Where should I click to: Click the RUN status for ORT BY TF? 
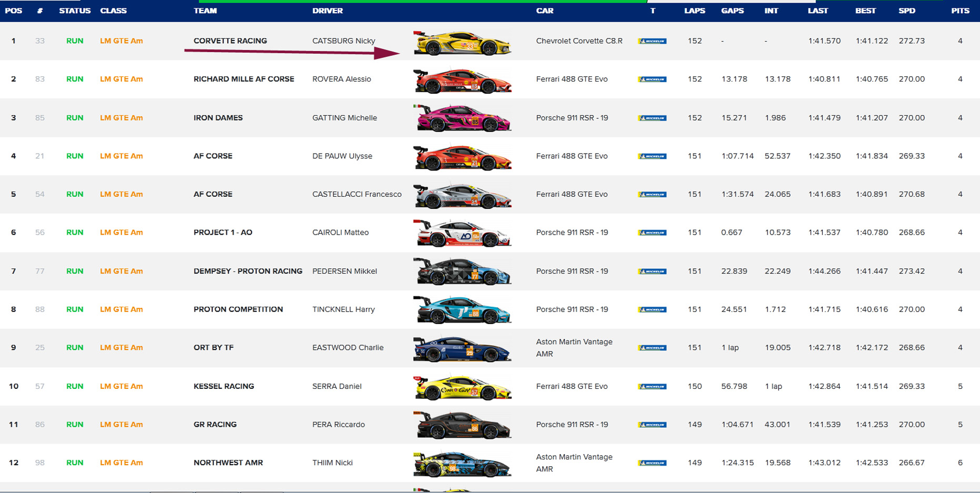[75, 347]
